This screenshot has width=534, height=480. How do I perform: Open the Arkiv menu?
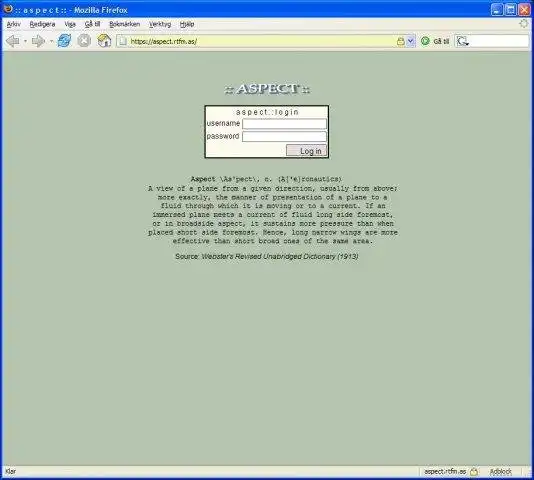pos(14,24)
